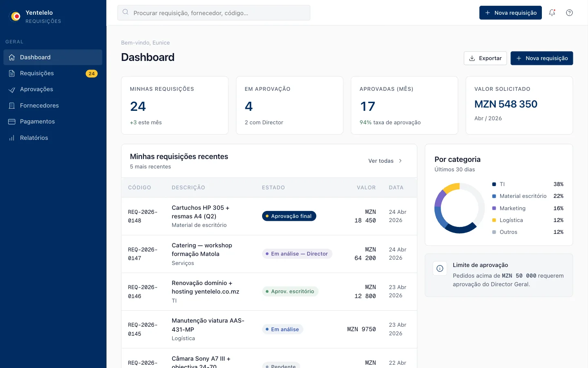Click Nova requisição in the top bar
588x368 pixels.
[x=510, y=13]
